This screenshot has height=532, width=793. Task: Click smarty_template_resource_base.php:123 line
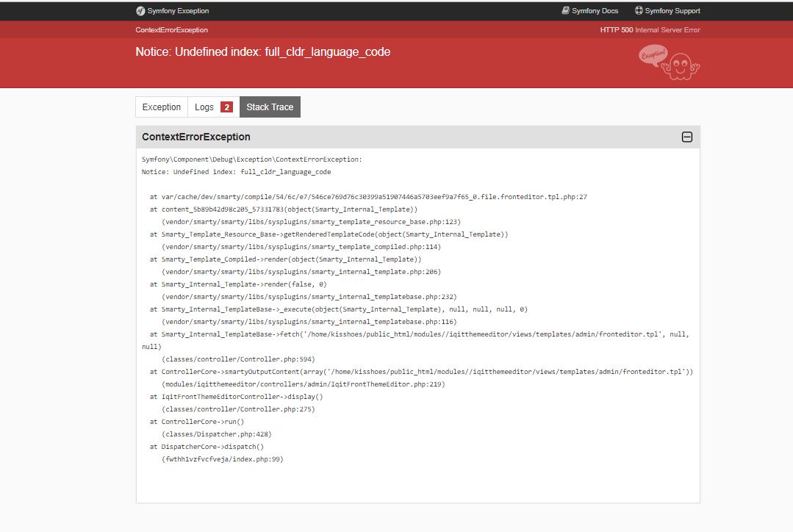[x=311, y=222]
